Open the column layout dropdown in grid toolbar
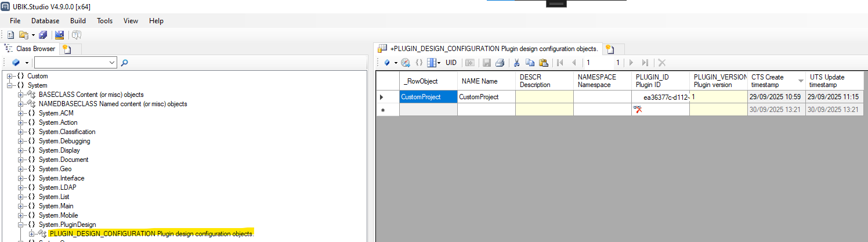 pos(439,63)
